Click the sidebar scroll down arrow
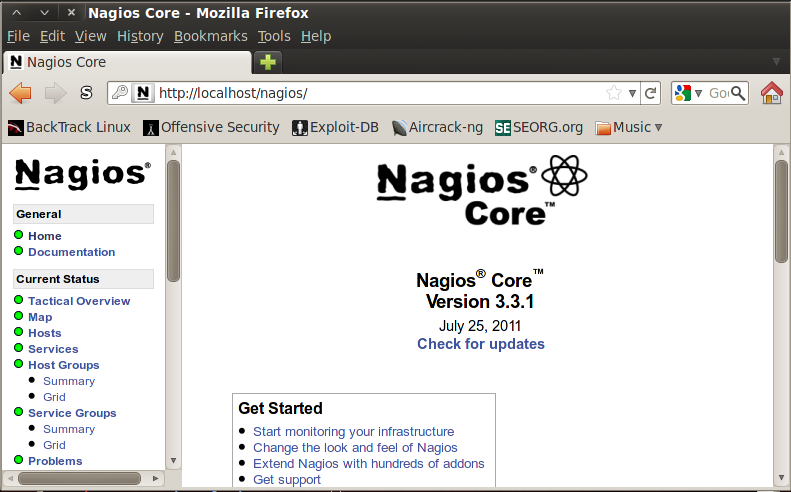 (x=173, y=460)
